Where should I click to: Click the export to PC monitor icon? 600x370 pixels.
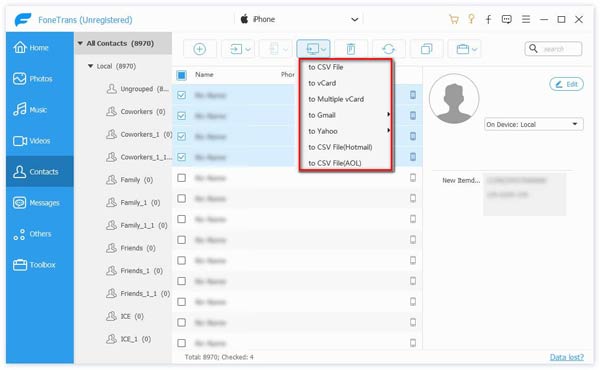tap(313, 49)
